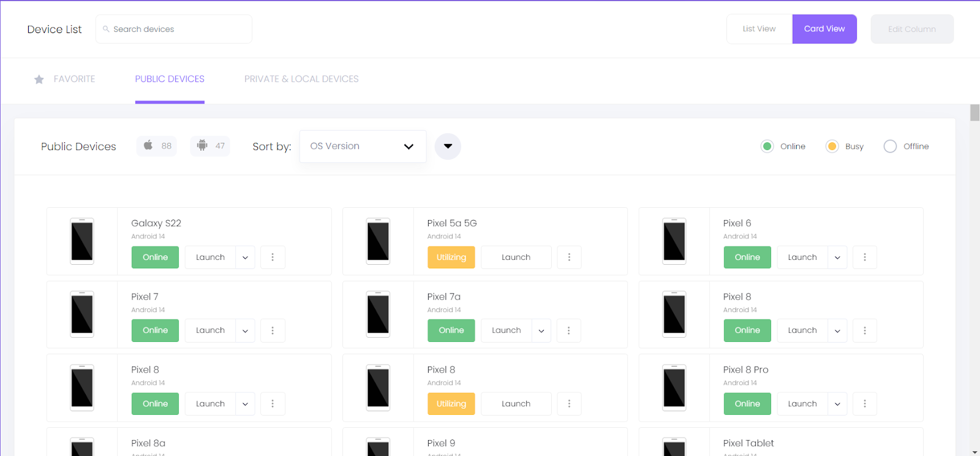Image resolution: width=980 pixels, height=456 pixels.
Task: Click the Galaxy S22 device name
Action: 156,223
